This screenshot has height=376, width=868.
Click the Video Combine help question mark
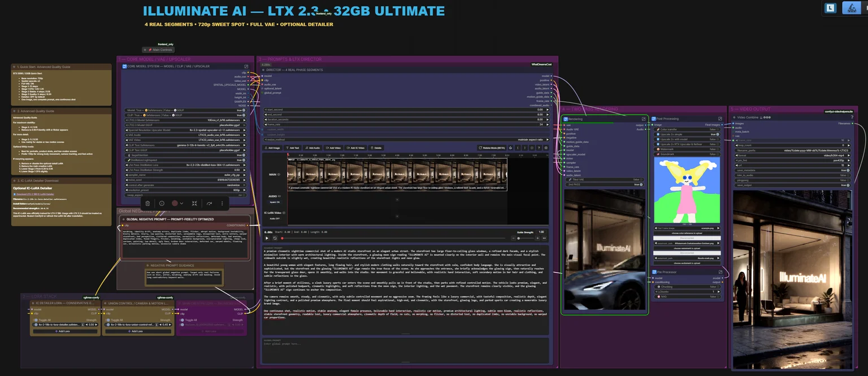(852, 117)
